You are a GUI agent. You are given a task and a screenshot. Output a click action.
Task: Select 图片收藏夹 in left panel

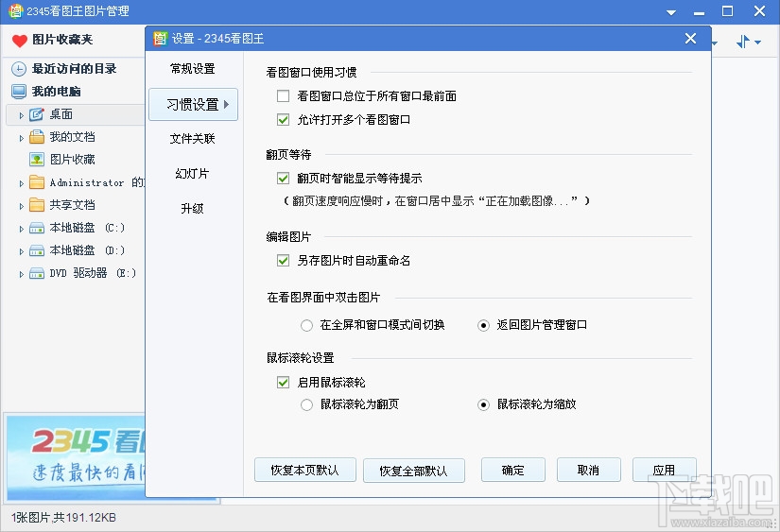(62, 40)
